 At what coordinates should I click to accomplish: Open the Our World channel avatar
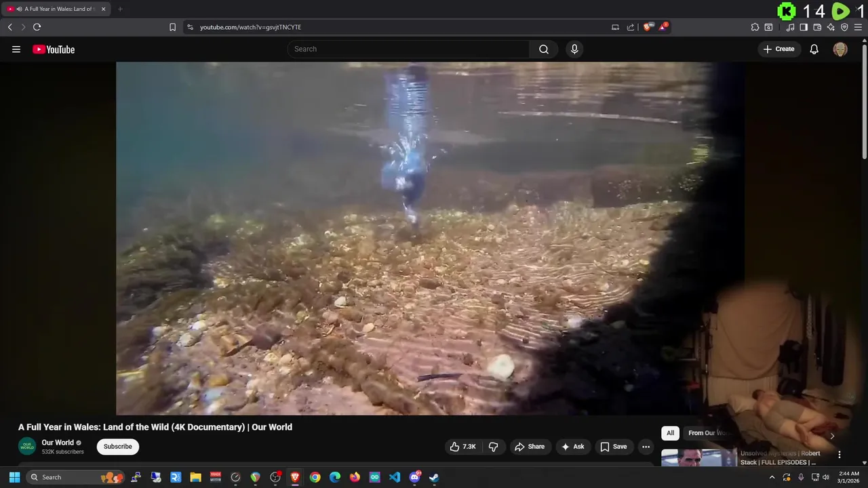[27, 446]
